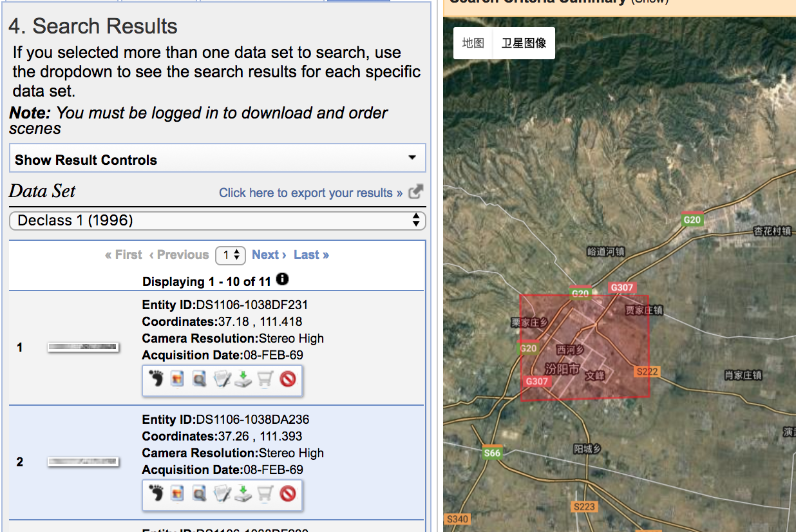The width and height of the screenshot is (796, 532).
Task: Click info icon beside Displaying count
Action: tap(282, 280)
